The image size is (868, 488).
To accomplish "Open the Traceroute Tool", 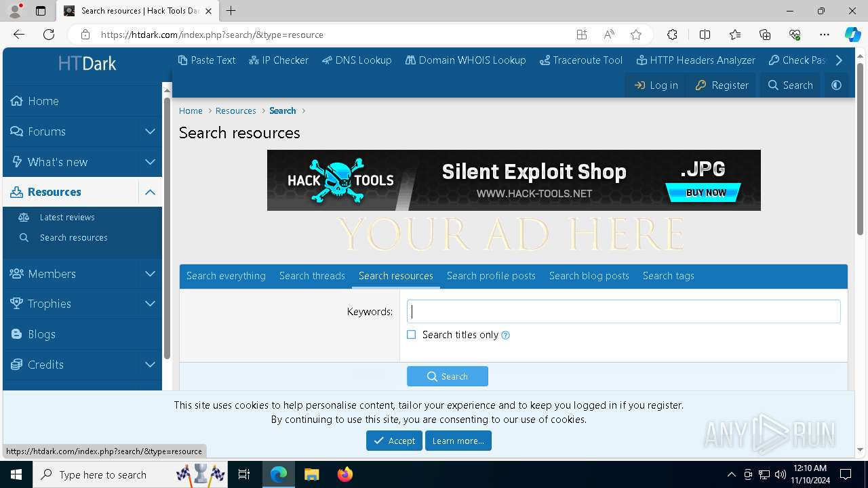I will pos(581,60).
